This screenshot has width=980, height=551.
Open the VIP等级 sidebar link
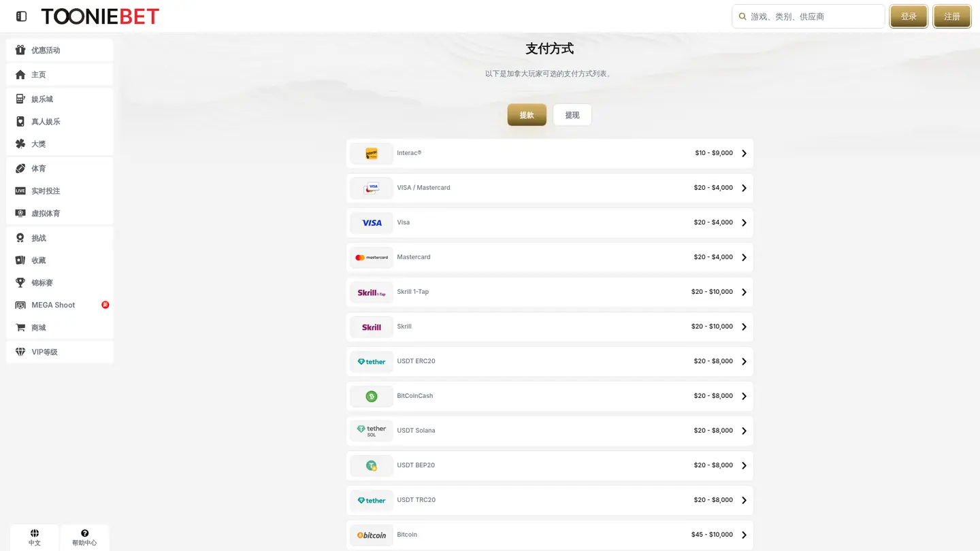tap(60, 352)
